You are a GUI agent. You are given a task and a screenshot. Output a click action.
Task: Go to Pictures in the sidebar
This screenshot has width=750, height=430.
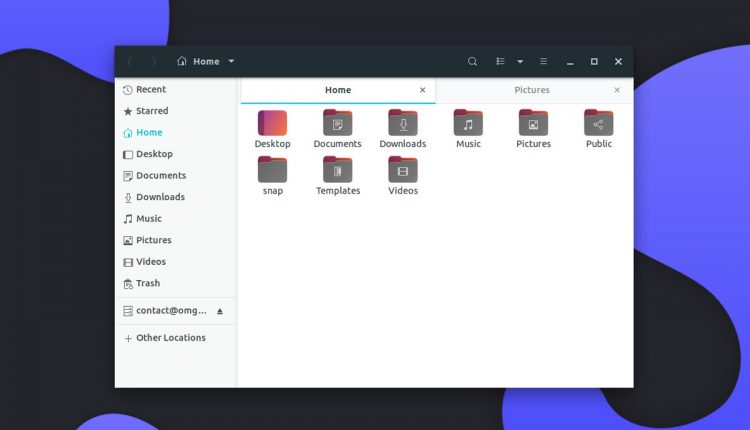click(x=176, y=240)
